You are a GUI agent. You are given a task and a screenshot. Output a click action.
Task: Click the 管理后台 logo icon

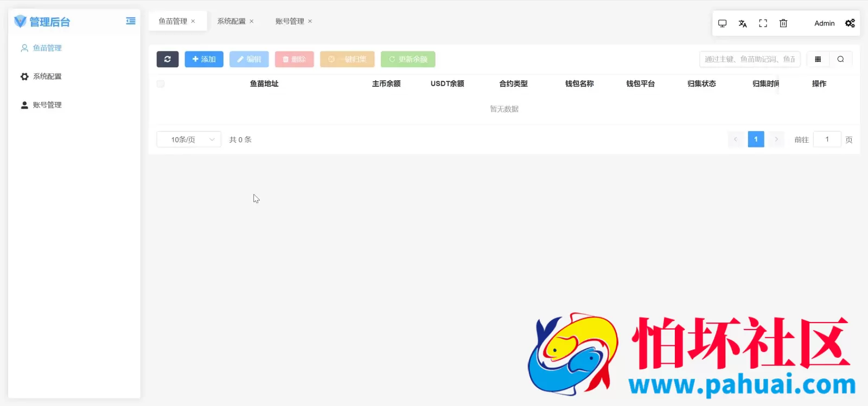20,21
